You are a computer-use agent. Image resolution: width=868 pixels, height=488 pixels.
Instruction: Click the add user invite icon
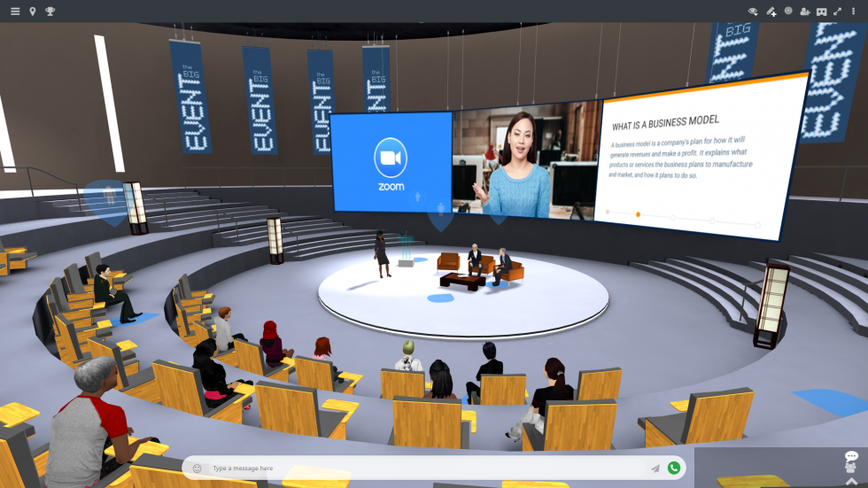point(804,12)
